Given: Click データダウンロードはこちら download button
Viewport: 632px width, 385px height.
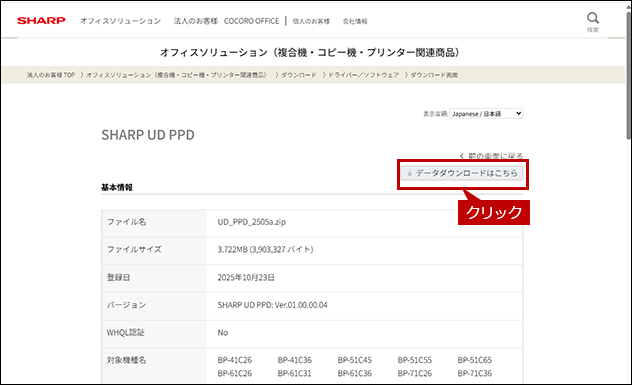Looking at the screenshot, I should pos(462,173).
